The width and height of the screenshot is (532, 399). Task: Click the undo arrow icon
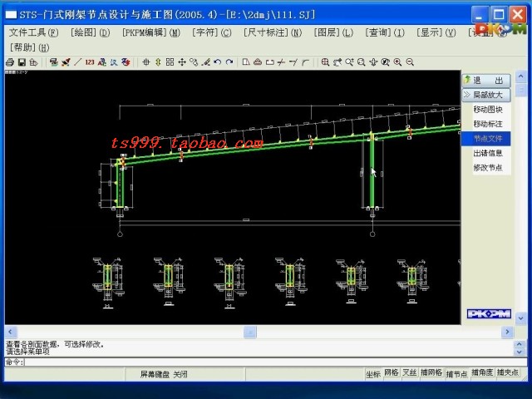(218, 62)
